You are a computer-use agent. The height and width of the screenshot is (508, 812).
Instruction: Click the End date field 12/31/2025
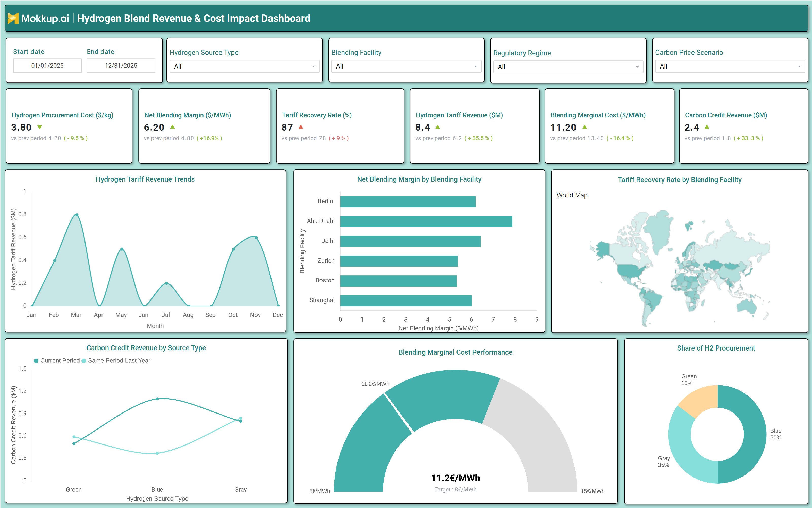[x=121, y=66]
